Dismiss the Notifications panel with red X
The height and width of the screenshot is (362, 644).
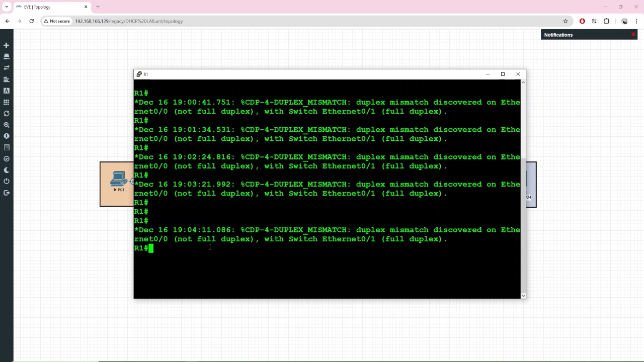633,35
